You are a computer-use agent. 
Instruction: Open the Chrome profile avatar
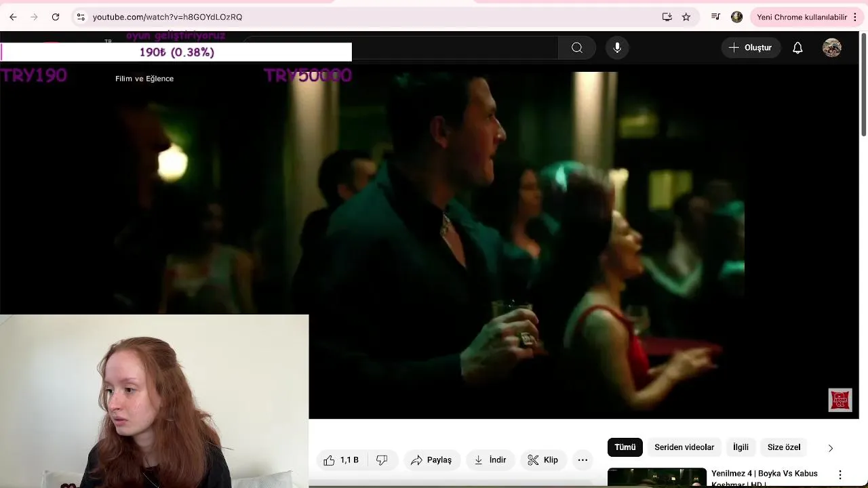click(x=737, y=17)
